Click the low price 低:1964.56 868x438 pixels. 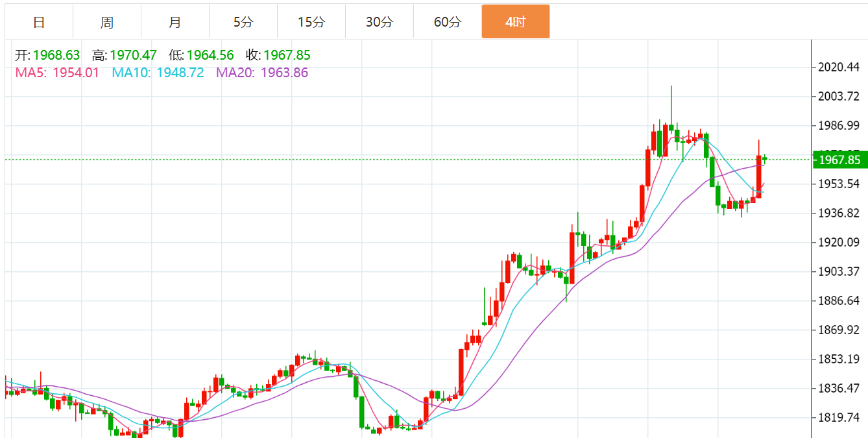point(201,55)
